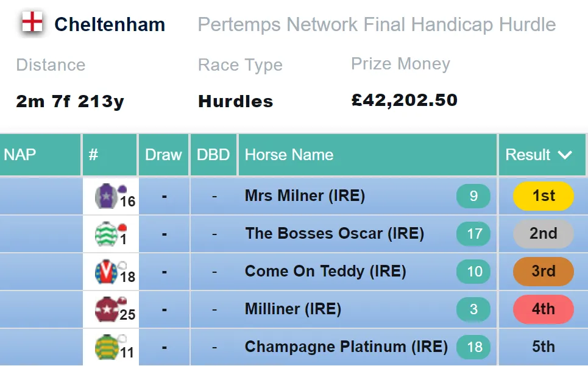Select the Draw column header
The width and height of the screenshot is (588, 366).
(163, 155)
